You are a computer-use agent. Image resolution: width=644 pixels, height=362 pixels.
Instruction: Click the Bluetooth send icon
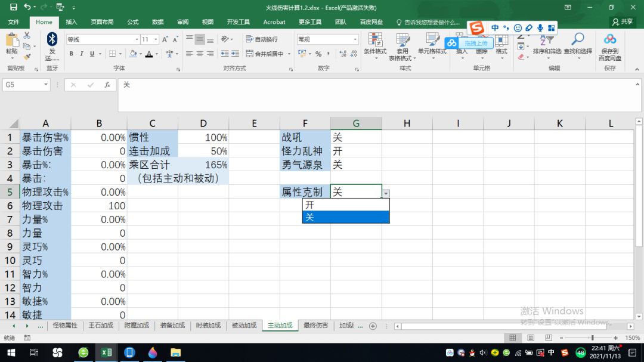pyautogui.click(x=52, y=40)
